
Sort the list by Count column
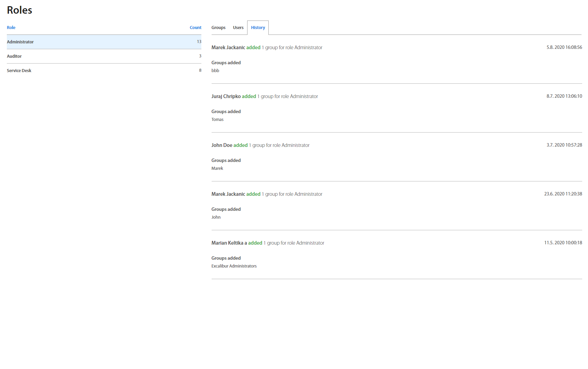195,28
